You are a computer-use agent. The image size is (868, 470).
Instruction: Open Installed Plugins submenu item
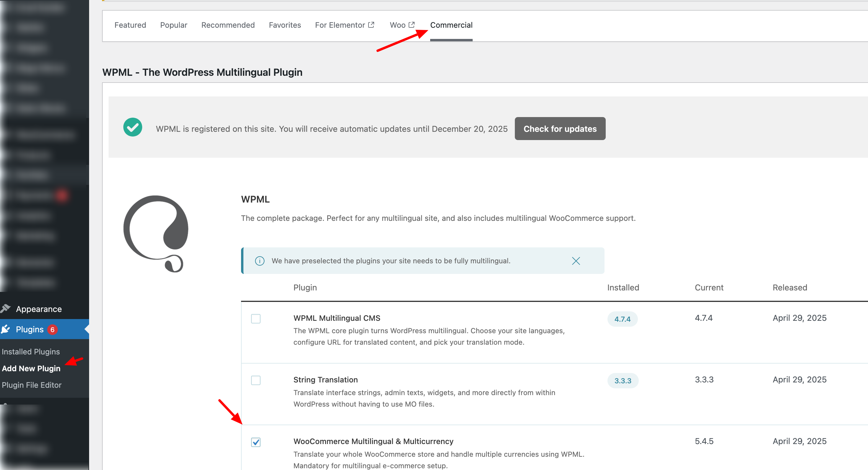click(x=31, y=351)
